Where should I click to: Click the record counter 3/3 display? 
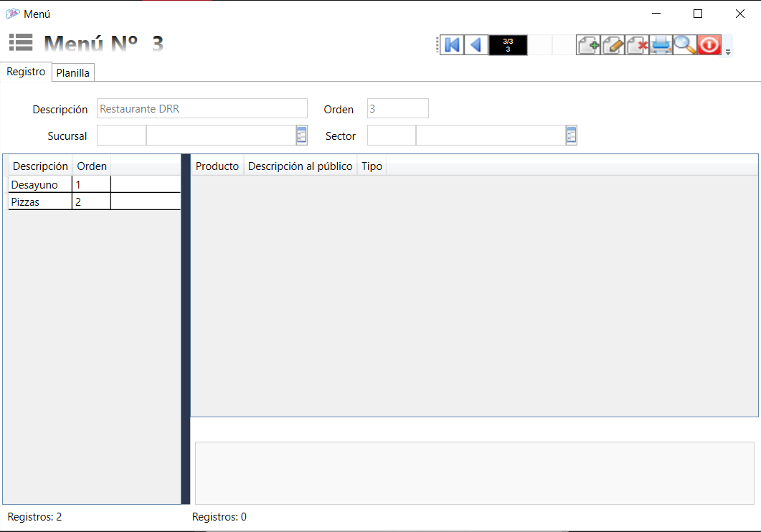click(x=508, y=45)
